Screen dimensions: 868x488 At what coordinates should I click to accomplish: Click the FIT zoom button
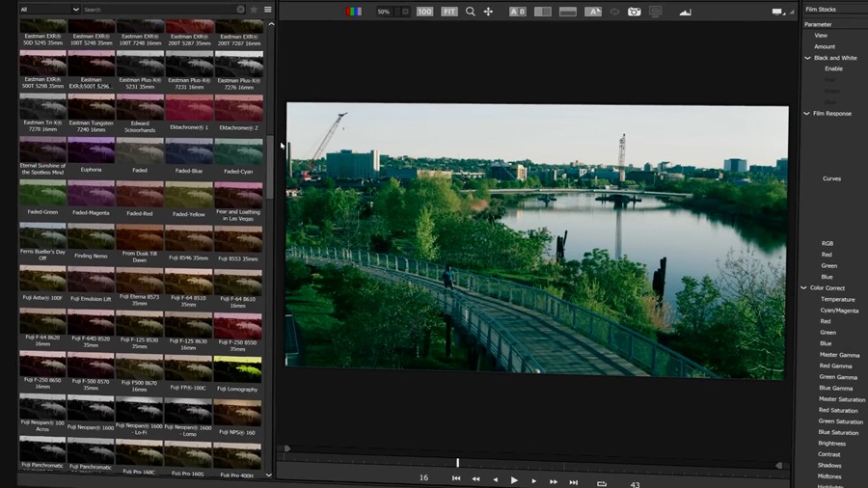point(448,12)
